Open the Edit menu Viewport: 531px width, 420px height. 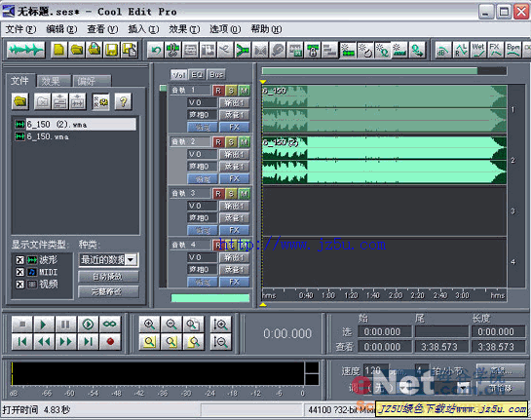pos(61,29)
